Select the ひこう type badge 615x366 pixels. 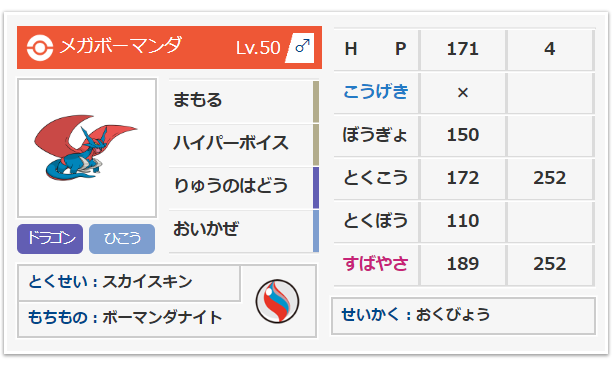pyautogui.click(x=122, y=239)
